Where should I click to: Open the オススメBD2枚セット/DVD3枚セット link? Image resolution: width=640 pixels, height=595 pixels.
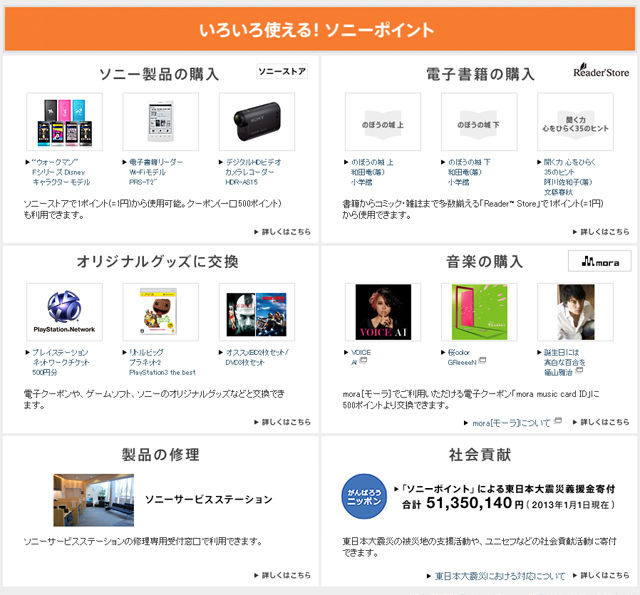[257, 357]
